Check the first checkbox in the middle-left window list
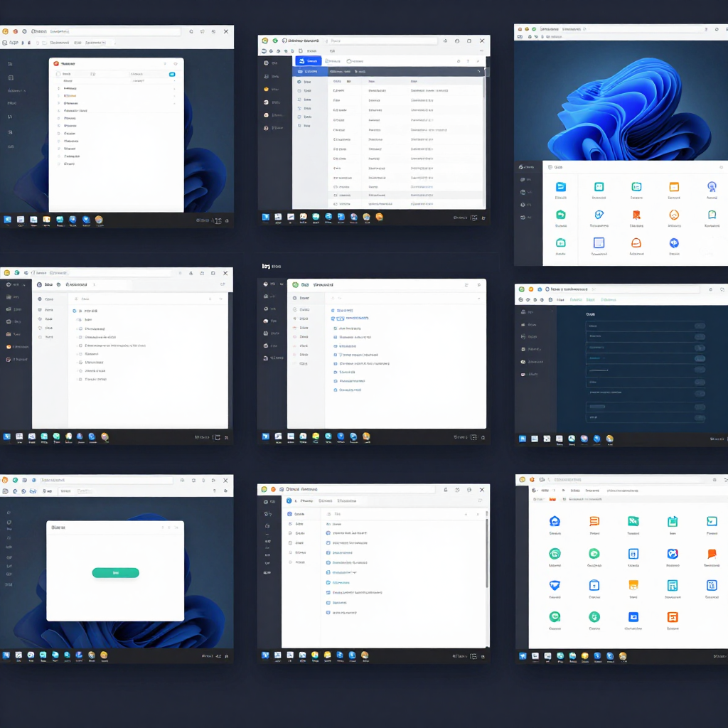 click(x=75, y=311)
